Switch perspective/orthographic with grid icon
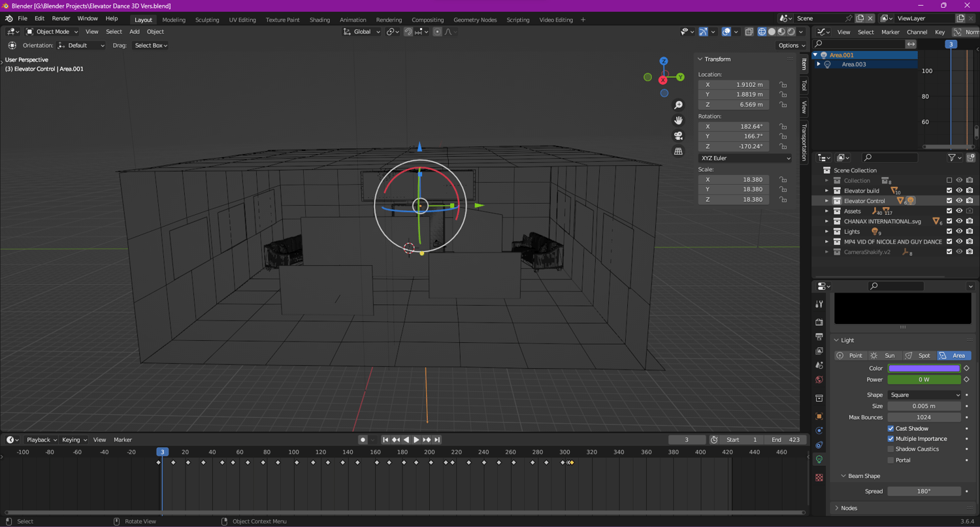The image size is (980, 527). (x=678, y=152)
